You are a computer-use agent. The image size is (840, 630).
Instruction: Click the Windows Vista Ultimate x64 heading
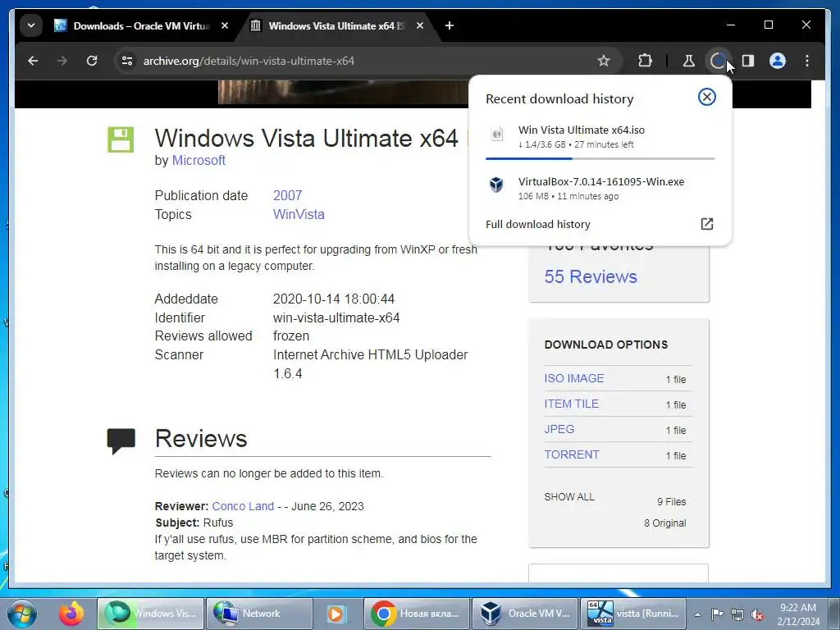coord(307,138)
